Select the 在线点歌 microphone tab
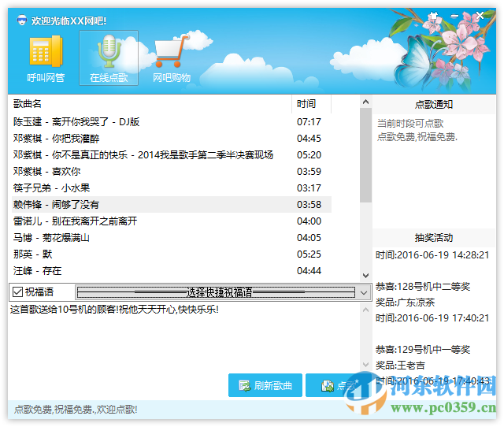Screen dimensions: 504x427 point(109,58)
